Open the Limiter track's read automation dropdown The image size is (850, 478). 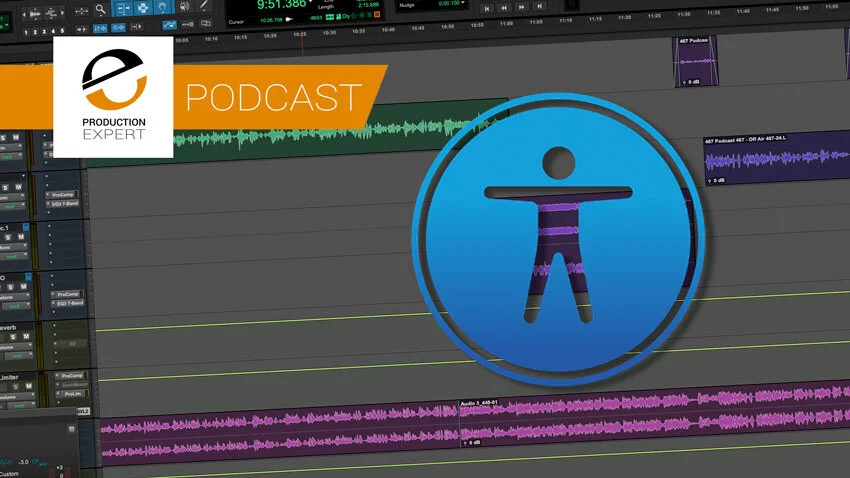[x=22, y=405]
